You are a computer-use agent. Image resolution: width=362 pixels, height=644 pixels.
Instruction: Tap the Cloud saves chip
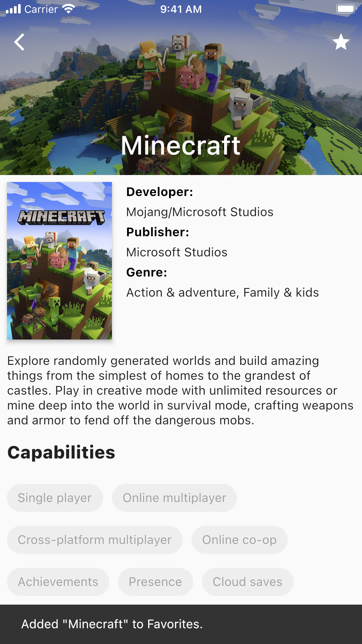[x=247, y=582]
